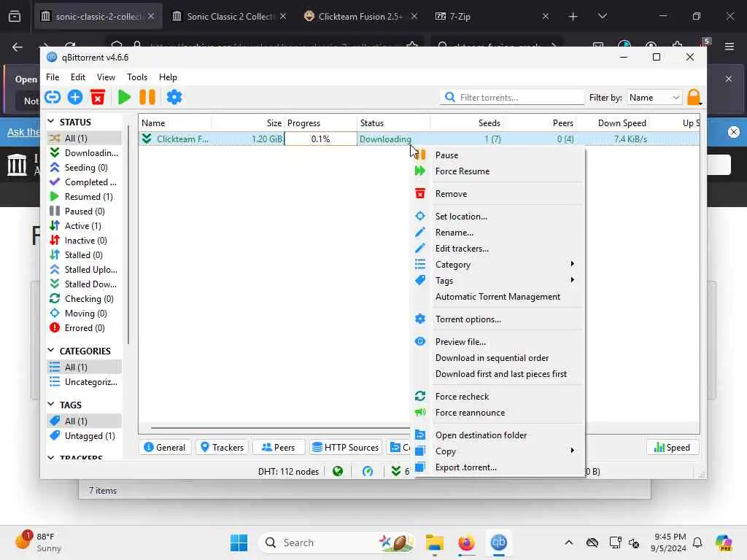The image size is (747, 560).
Task: Click the Add torrent link toolbar icon
Action: [x=53, y=97]
